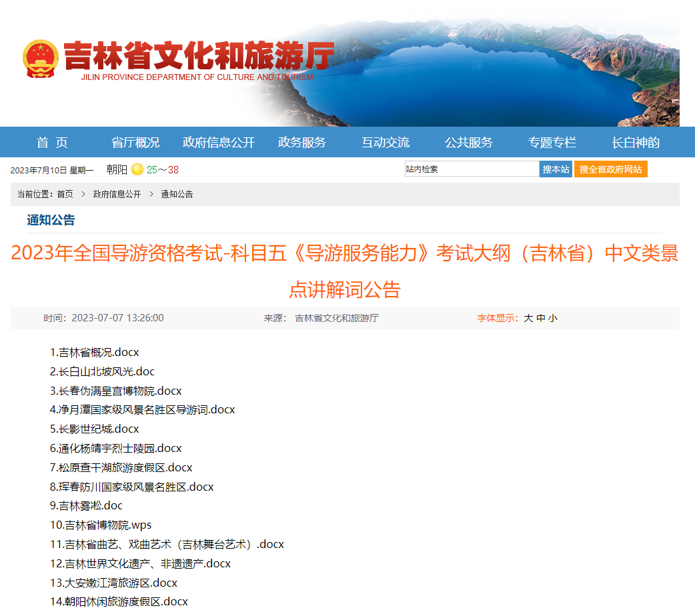Select 政府信息公开 in the navigation bar

click(219, 142)
